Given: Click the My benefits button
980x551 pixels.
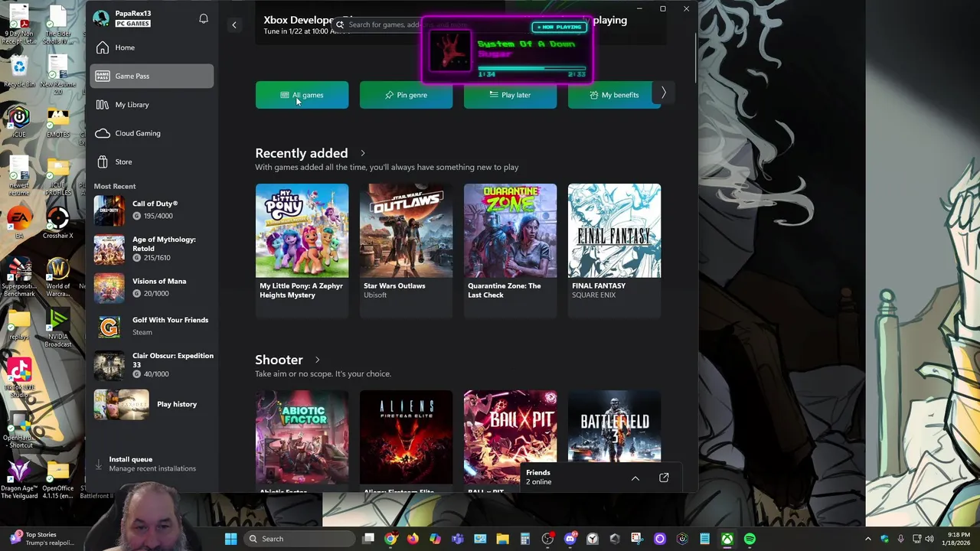Looking at the screenshot, I should point(614,95).
